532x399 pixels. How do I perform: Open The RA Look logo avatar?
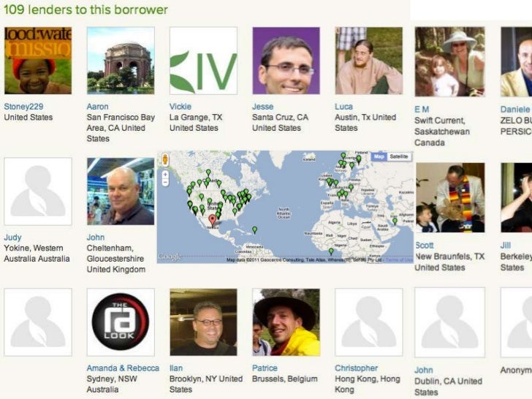coord(121,322)
